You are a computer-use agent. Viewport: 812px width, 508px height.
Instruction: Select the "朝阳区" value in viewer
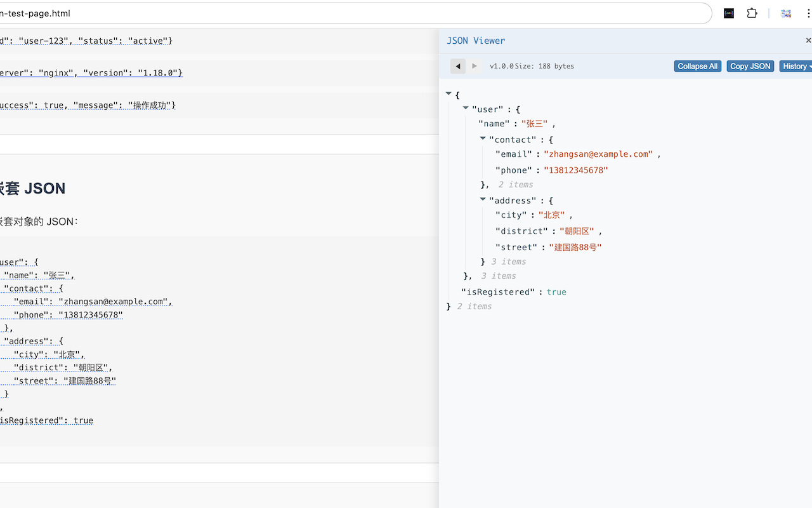tap(577, 231)
